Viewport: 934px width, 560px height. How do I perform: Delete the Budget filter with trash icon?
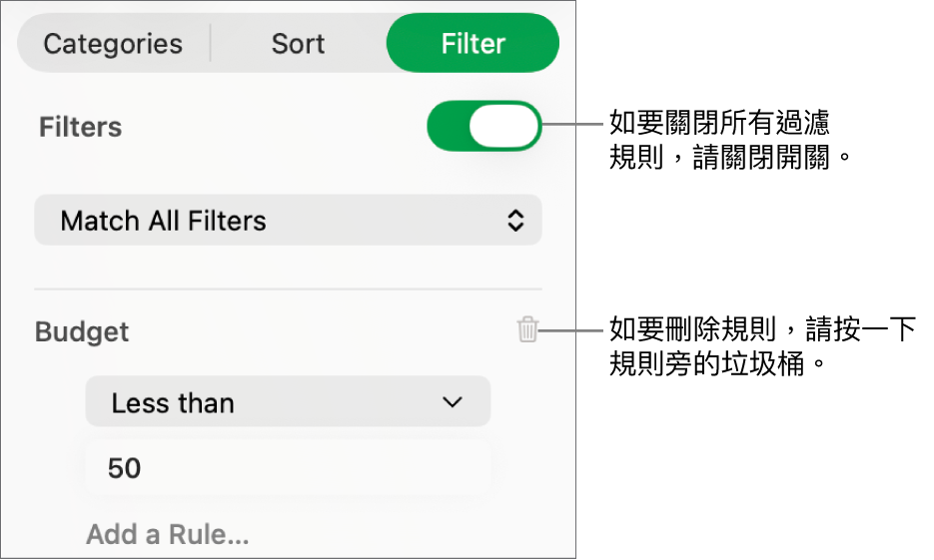click(x=527, y=330)
